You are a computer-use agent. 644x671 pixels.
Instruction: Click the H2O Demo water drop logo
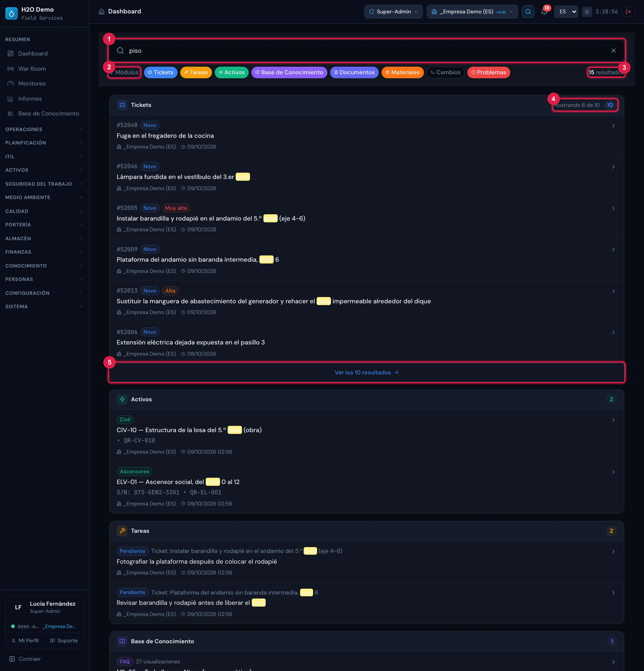[x=12, y=13]
